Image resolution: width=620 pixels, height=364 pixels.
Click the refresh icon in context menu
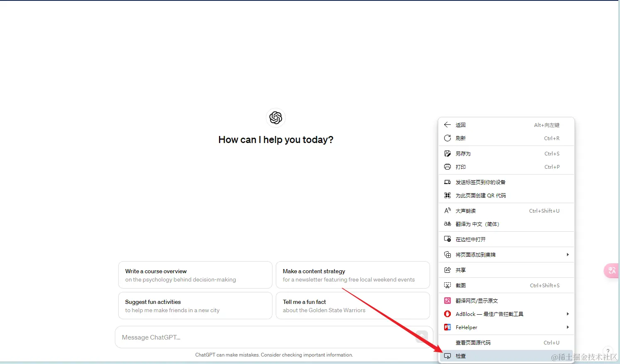click(447, 138)
